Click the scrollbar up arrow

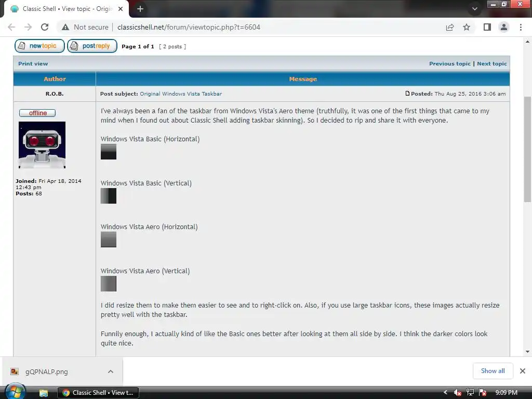click(x=528, y=42)
